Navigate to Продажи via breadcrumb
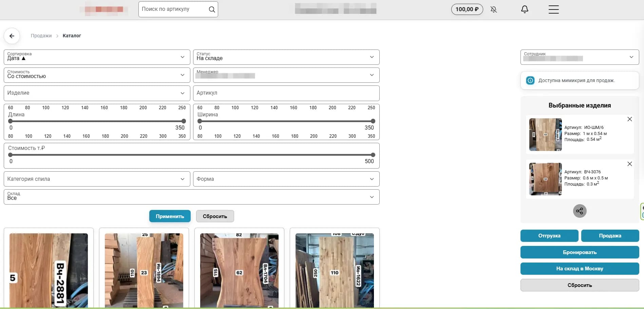644x309 pixels. pyautogui.click(x=41, y=35)
